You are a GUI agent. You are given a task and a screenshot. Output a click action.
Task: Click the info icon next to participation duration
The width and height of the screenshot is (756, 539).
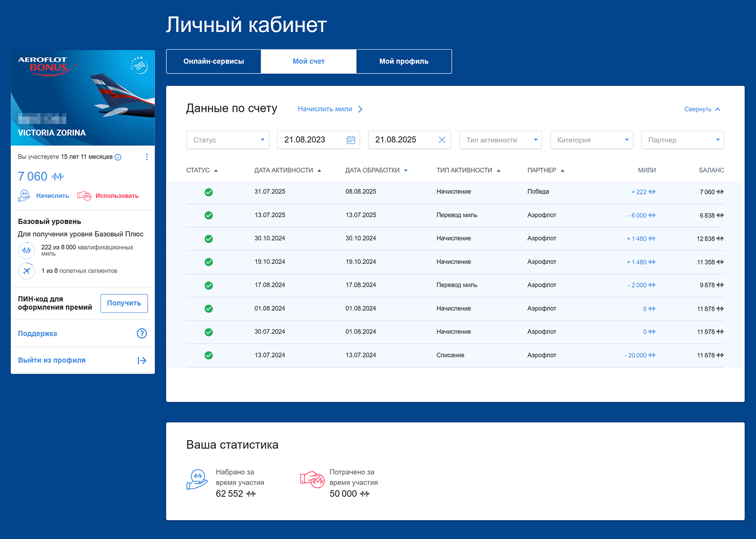(118, 157)
